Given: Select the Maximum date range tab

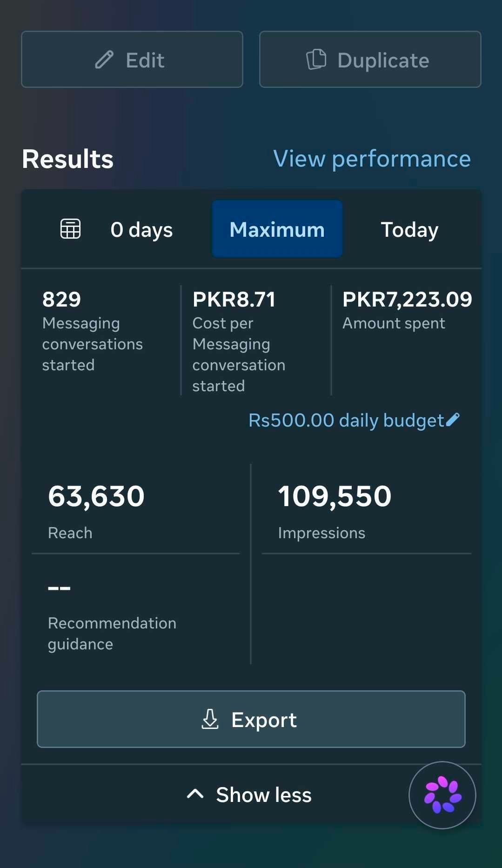Looking at the screenshot, I should (277, 229).
